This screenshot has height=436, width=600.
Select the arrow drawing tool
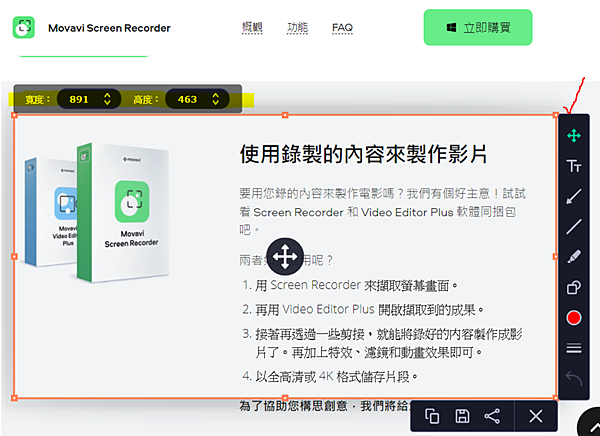pyautogui.click(x=574, y=196)
